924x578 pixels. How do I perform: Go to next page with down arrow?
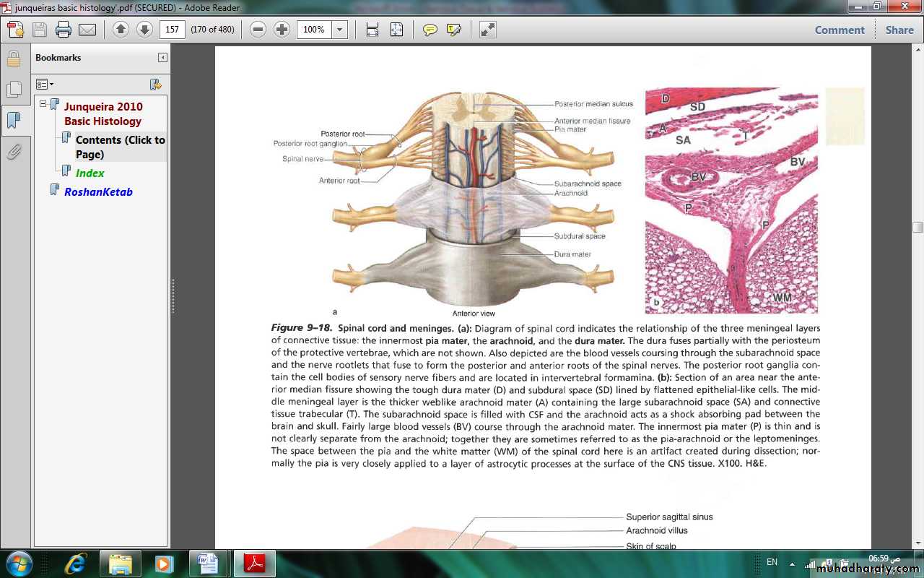tap(144, 30)
